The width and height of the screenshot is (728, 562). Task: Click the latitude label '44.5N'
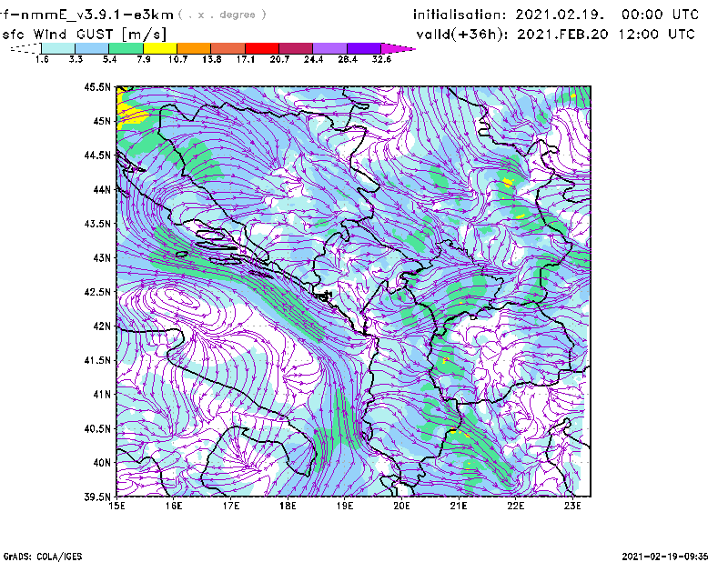(x=97, y=155)
